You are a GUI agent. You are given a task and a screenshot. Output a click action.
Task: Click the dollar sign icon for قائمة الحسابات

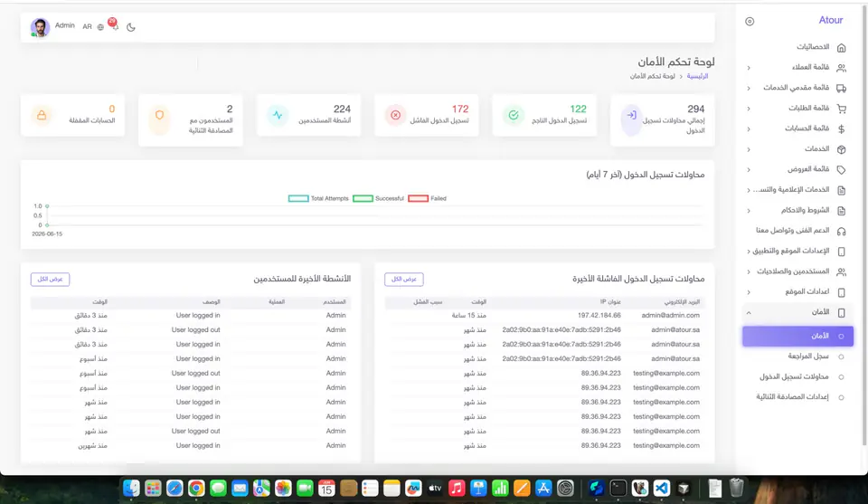pyautogui.click(x=842, y=129)
